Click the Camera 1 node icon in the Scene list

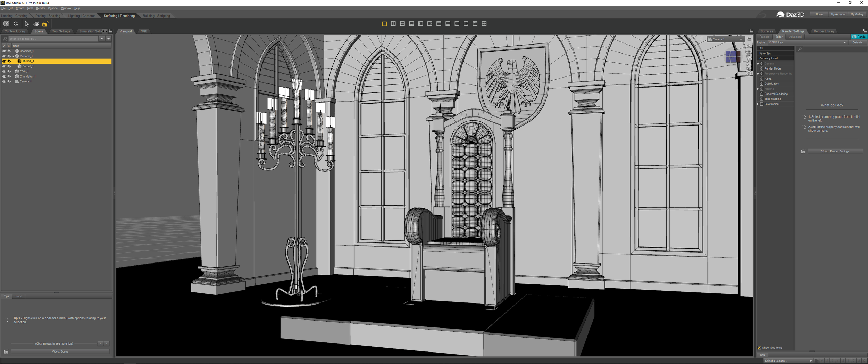pos(17,81)
